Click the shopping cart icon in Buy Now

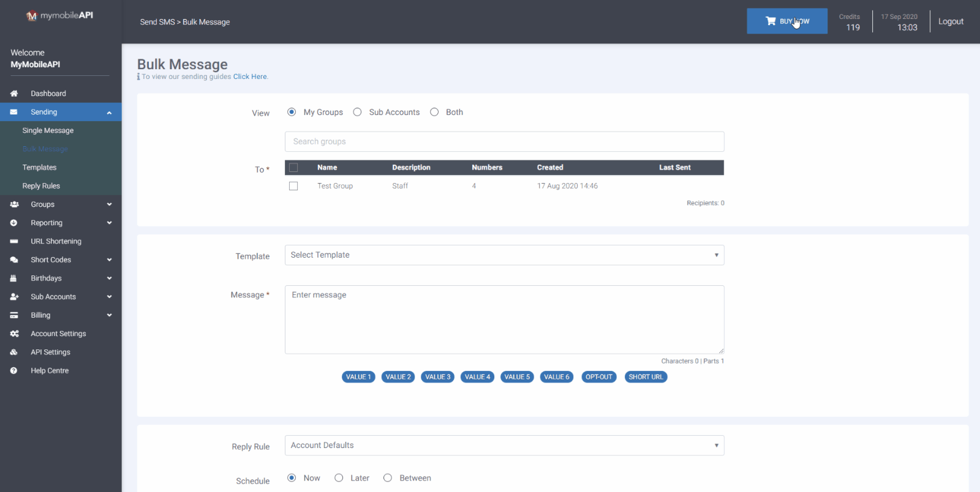(771, 21)
